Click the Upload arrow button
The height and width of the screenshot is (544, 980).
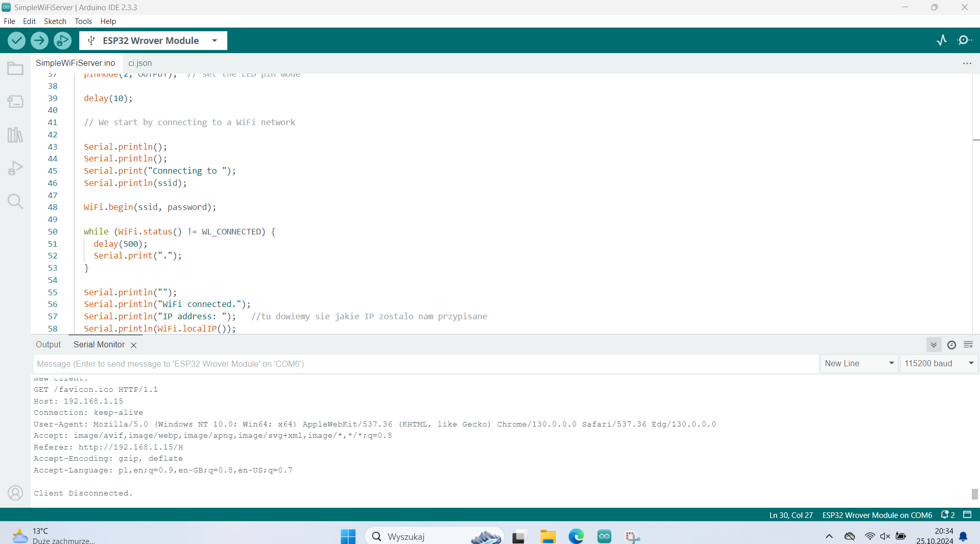39,40
